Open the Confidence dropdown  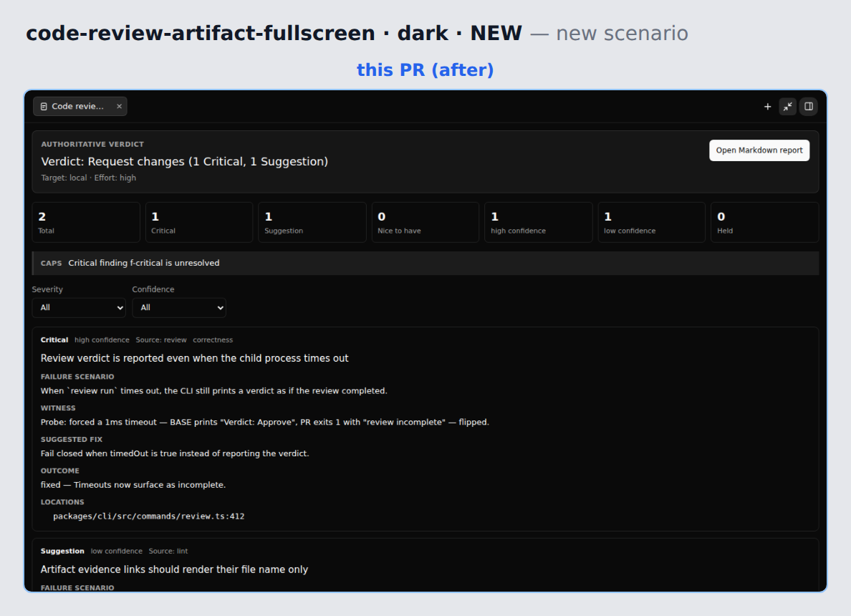[x=178, y=308]
